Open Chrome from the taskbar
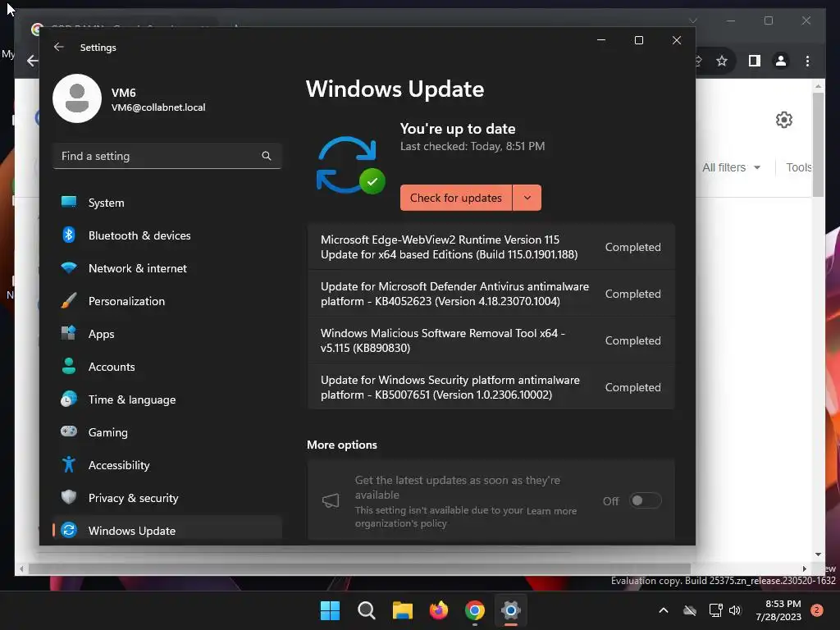Viewport: 840px width, 630px height. 475,610
